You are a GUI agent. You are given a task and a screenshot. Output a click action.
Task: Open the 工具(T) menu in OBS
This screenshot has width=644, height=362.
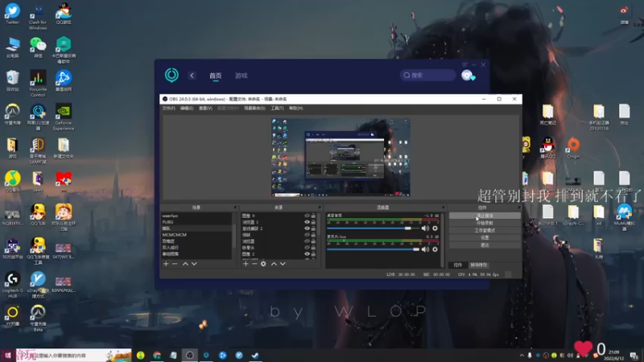(x=277, y=109)
